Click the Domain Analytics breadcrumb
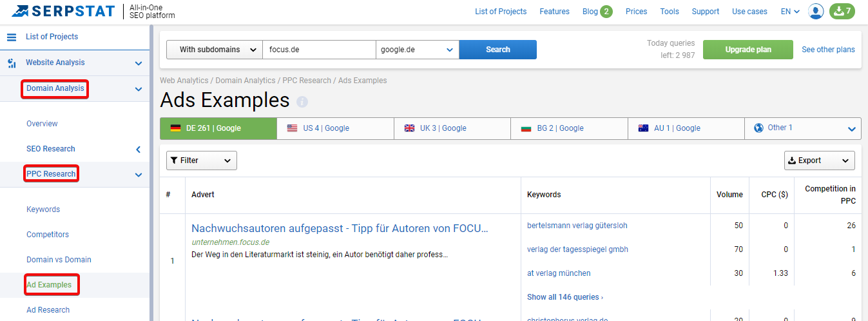The height and width of the screenshot is (321, 868). 246,81
